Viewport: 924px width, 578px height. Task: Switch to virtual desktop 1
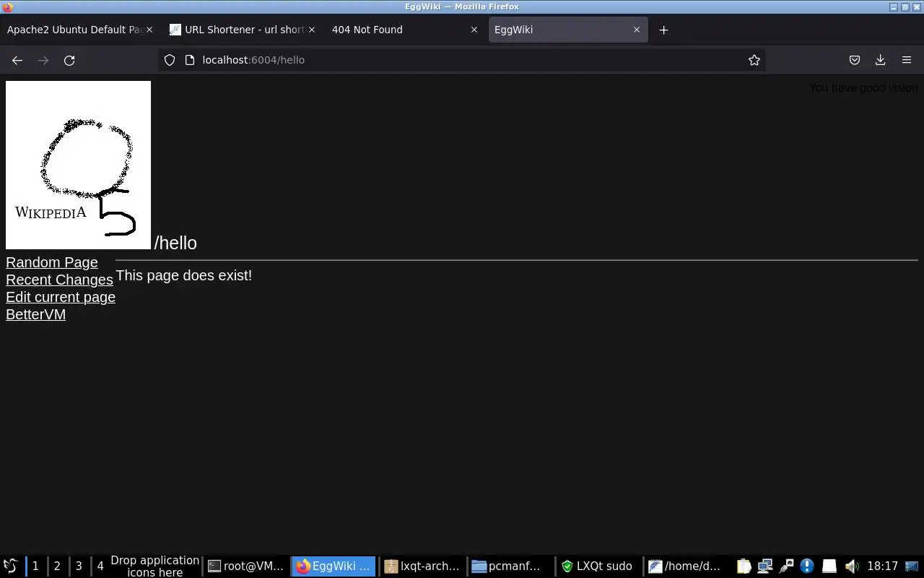pos(35,566)
